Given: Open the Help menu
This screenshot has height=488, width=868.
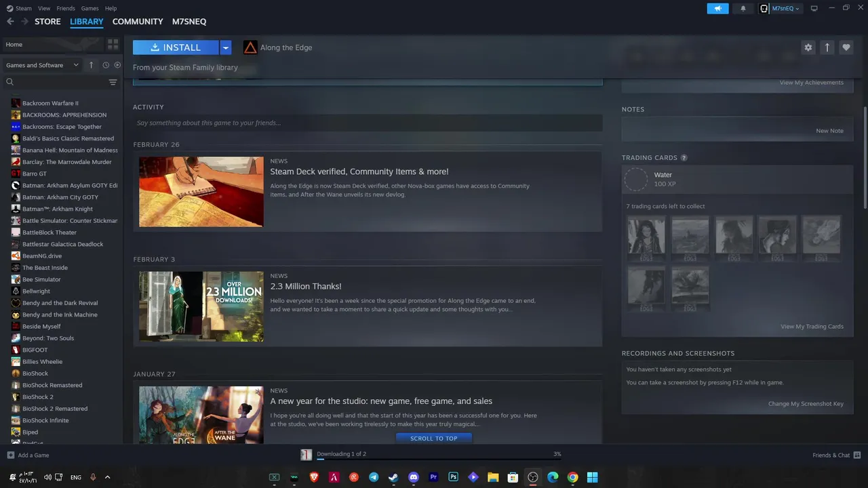Looking at the screenshot, I should 111,8.
